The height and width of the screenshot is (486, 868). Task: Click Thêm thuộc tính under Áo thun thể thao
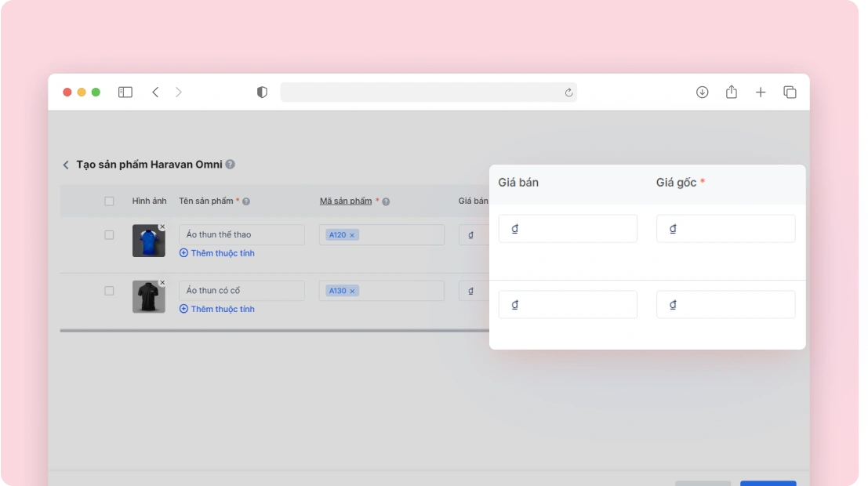(217, 253)
